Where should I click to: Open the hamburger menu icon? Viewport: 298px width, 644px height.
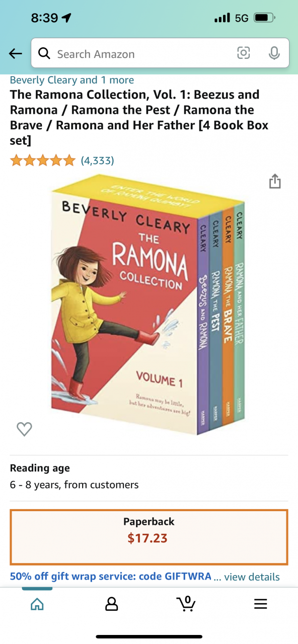click(260, 604)
